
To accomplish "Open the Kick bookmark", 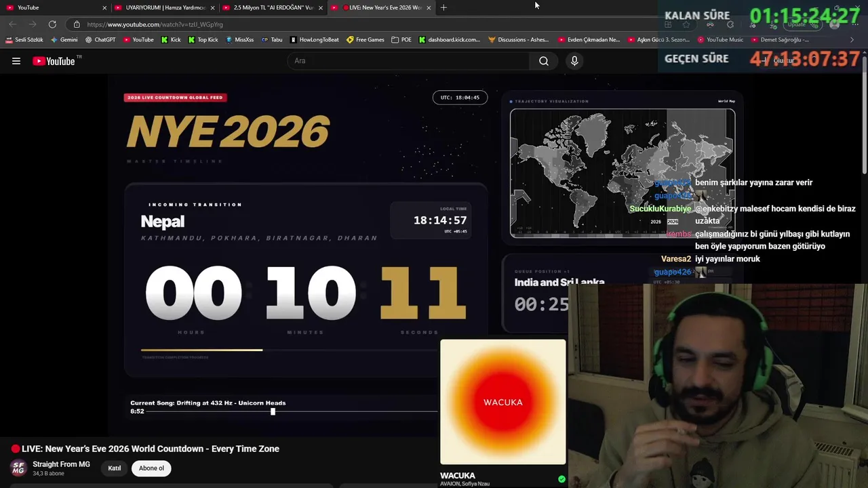I will 171,40.
